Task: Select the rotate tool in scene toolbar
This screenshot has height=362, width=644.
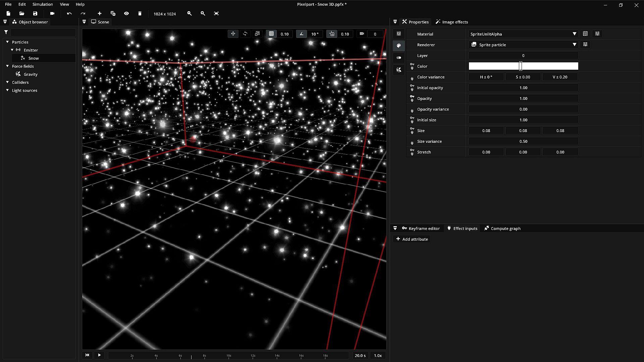Action: [245, 34]
